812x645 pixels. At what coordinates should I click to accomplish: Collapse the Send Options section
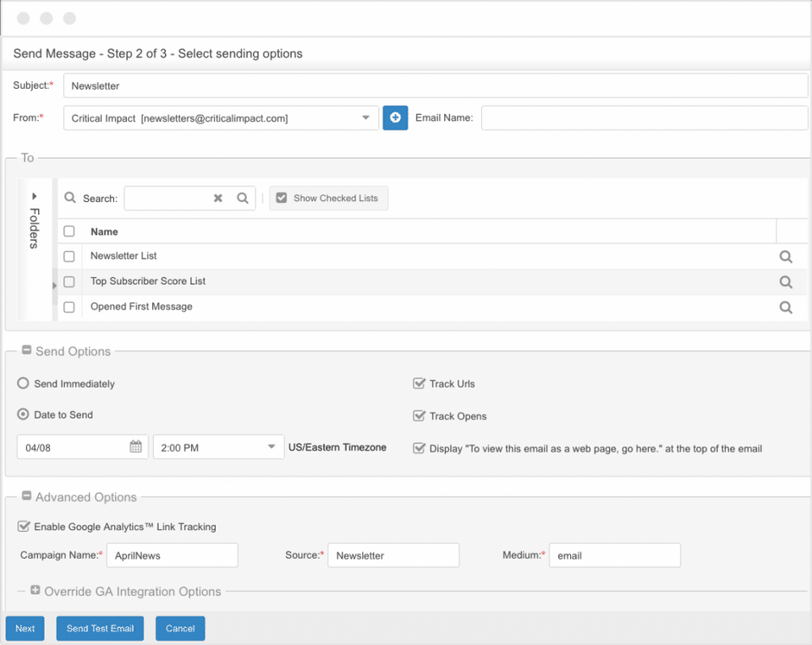click(x=27, y=350)
